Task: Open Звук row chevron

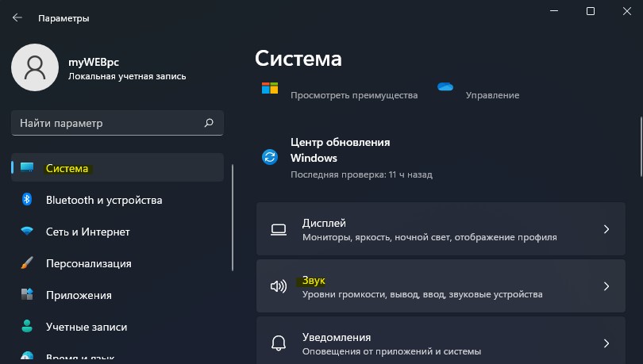Action: click(x=606, y=286)
